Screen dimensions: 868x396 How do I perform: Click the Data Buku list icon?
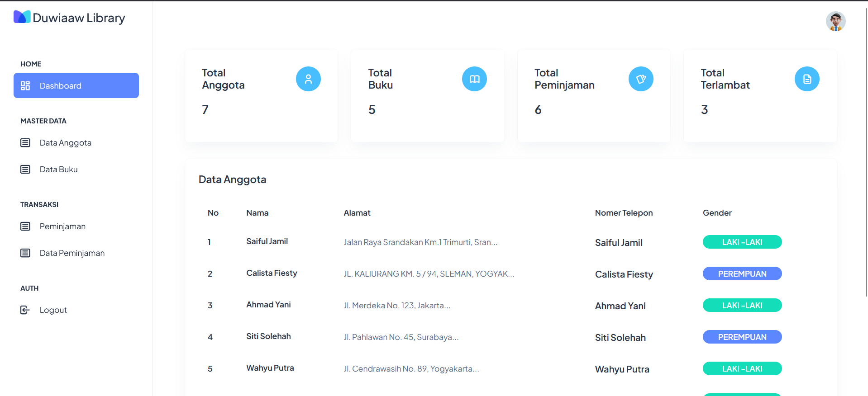(x=25, y=170)
